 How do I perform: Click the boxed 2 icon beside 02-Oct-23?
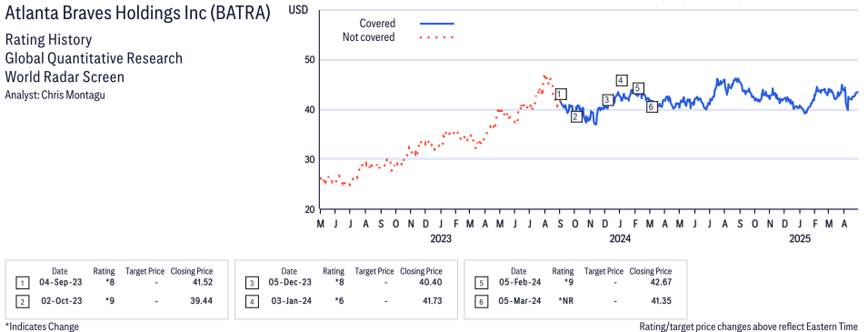[x=22, y=301]
